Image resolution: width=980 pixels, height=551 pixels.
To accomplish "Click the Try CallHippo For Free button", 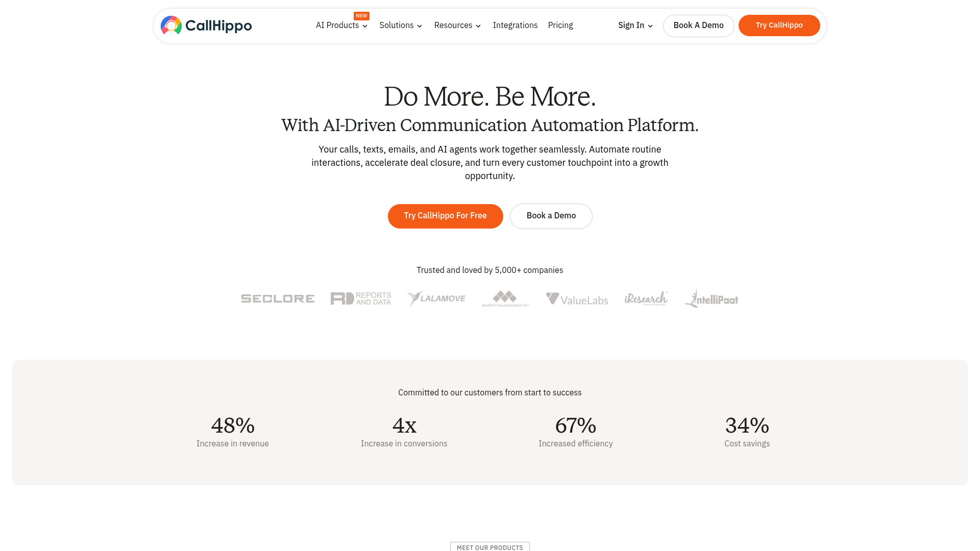I will (x=445, y=216).
